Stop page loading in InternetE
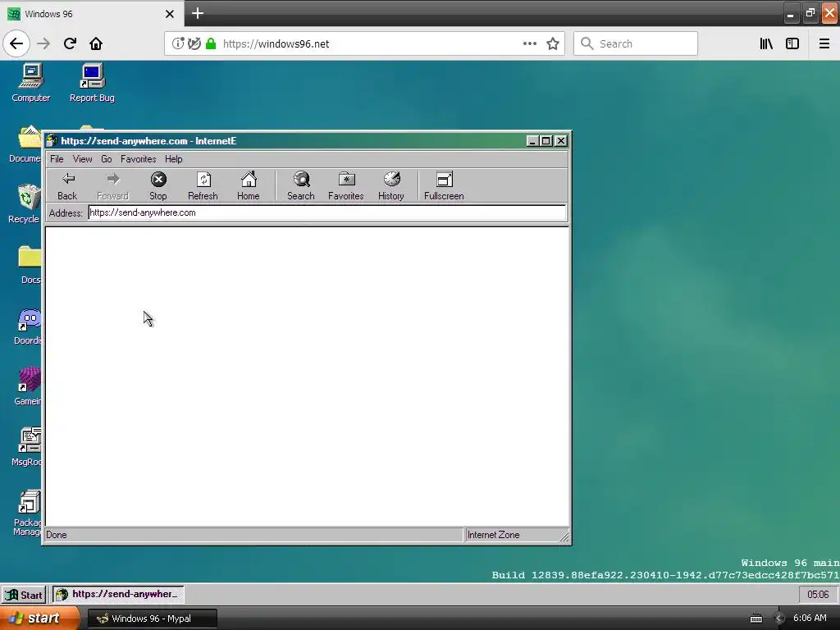 pyautogui.click(x=158, y=186)
